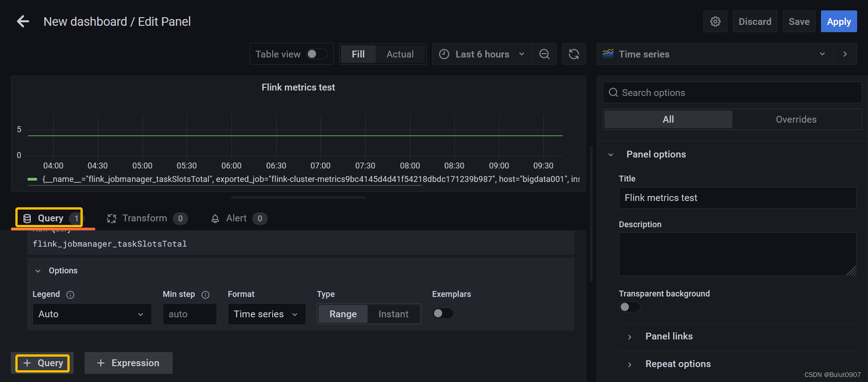Image resolution: width=868 pixels, height=382 pixels.
Task: Click the Title input field
Action: tap(737, 198)
